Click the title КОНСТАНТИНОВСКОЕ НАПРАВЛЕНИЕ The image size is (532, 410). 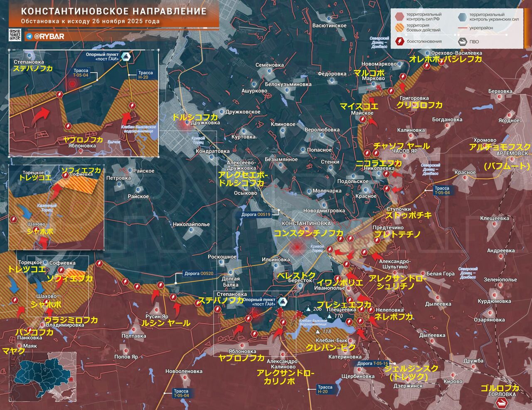[x=114, y=11]
